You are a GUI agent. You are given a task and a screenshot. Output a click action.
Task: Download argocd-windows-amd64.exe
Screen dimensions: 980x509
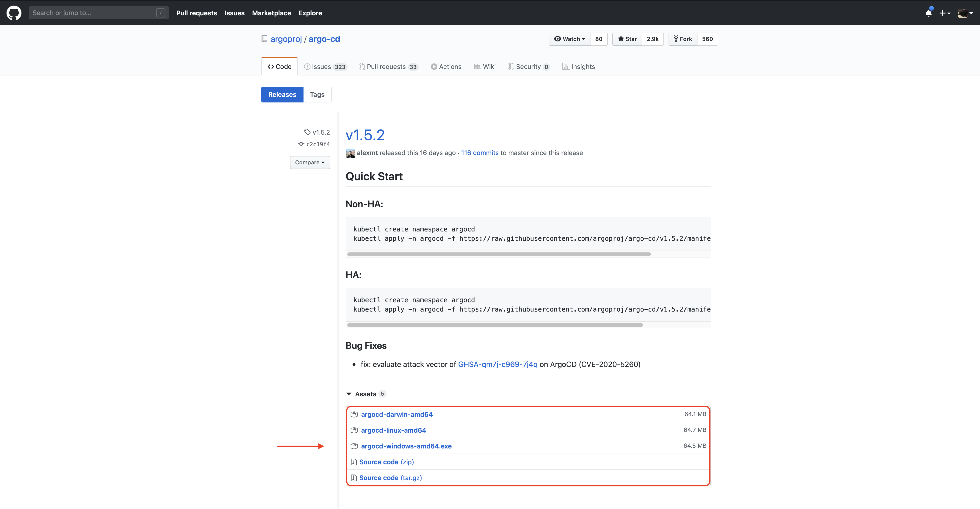(406, 446)
